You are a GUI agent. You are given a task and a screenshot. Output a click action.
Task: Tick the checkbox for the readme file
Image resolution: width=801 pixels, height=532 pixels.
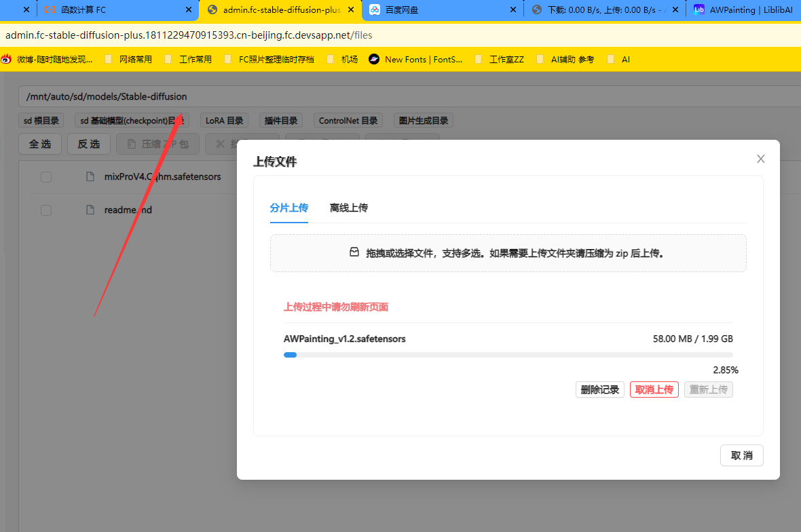point(46,210)
